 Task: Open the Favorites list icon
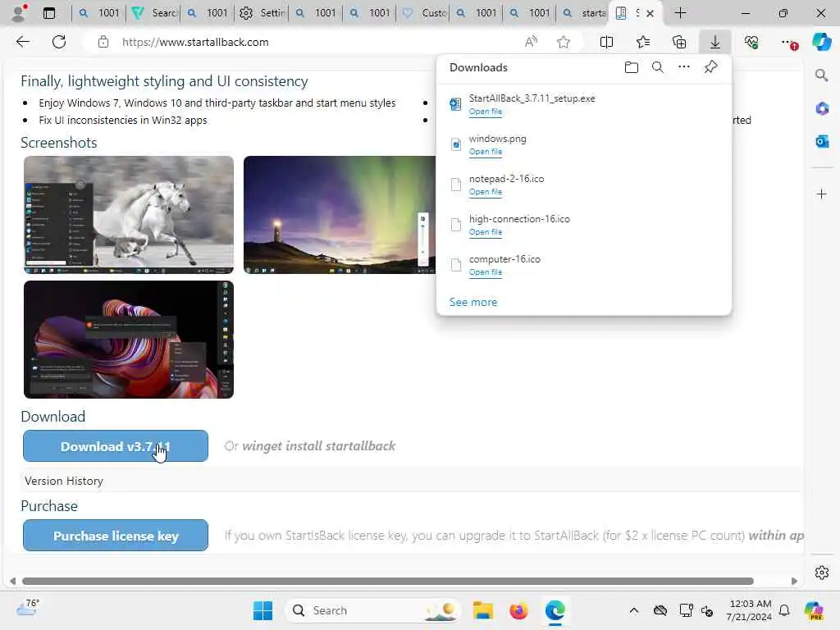[643, 42]
